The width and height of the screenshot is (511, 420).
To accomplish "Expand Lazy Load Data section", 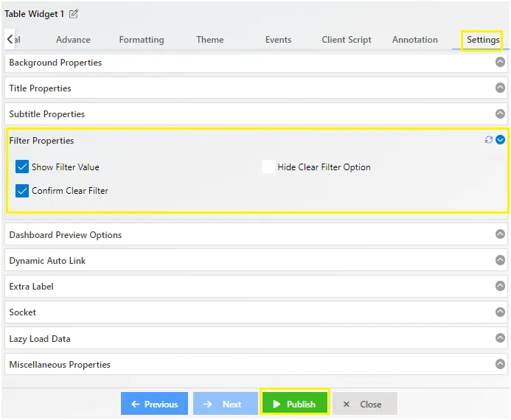I will (500, 338).
